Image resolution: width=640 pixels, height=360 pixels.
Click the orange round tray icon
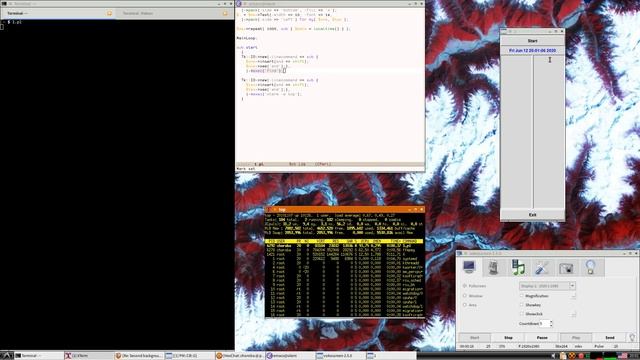572,356
